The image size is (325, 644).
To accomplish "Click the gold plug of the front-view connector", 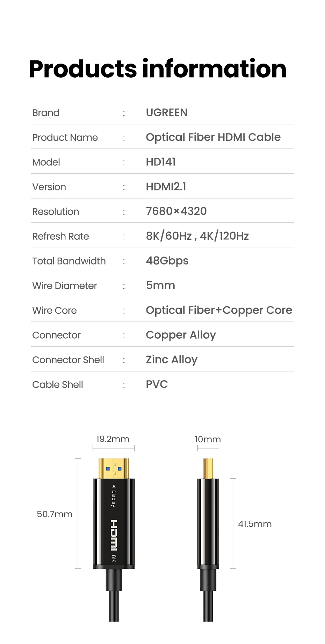I will 114,469.
